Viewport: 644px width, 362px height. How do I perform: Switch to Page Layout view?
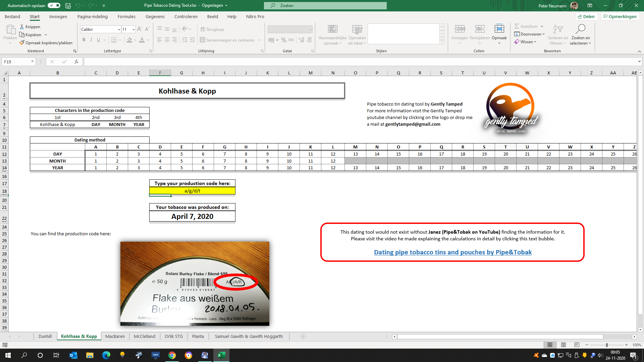(563, 345)
